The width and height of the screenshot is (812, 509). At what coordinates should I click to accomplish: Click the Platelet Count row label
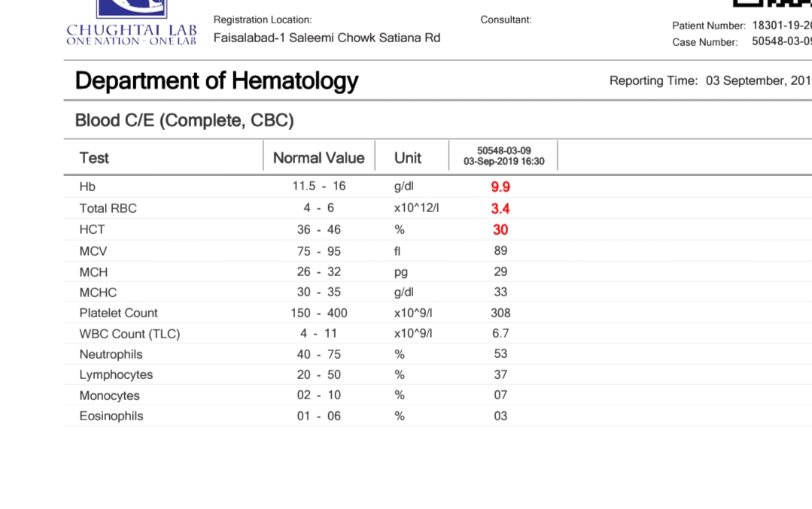coord(119,313)
